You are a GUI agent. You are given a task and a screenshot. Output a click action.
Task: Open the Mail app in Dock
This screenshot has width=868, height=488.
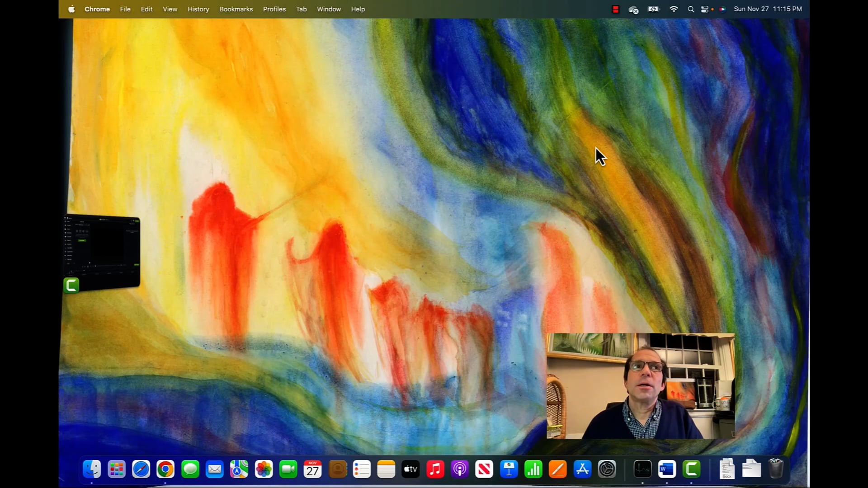(215, 469)
